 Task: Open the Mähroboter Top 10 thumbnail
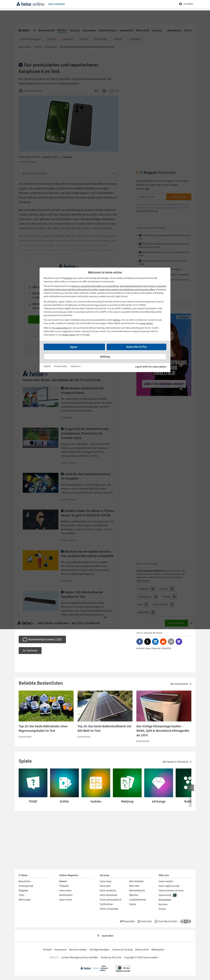[x=46, y=706]
